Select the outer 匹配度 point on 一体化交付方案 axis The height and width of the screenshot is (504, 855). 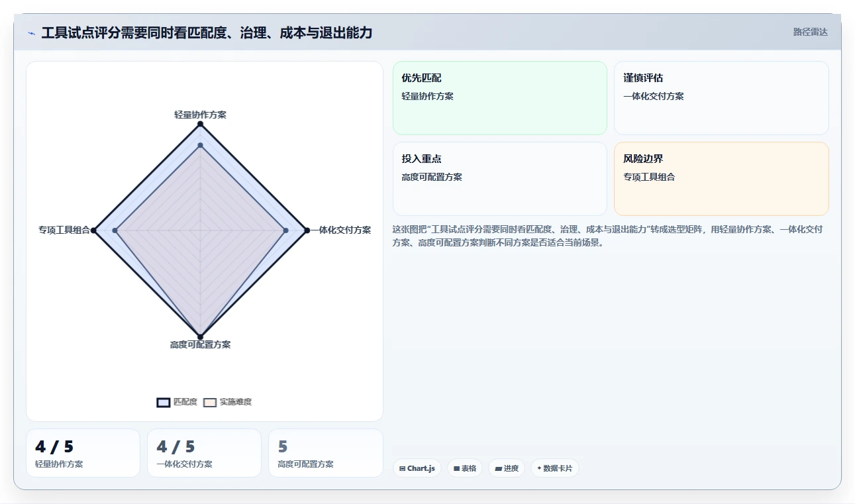point(307,230)
